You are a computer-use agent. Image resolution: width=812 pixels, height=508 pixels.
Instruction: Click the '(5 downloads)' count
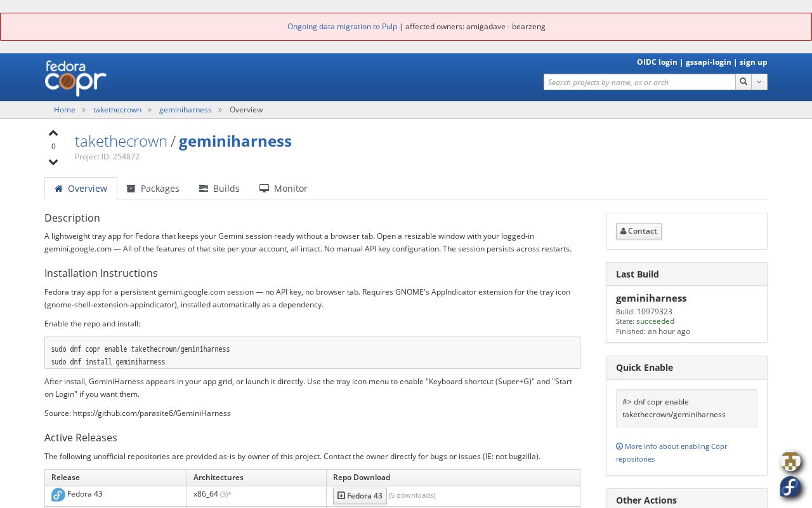coord(412,495)
